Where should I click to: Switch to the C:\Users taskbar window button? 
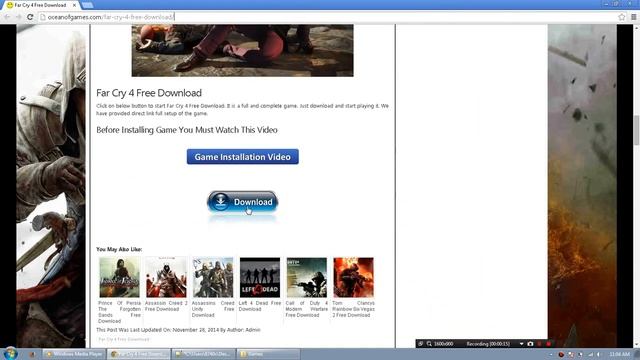click(x=204, y=354)
